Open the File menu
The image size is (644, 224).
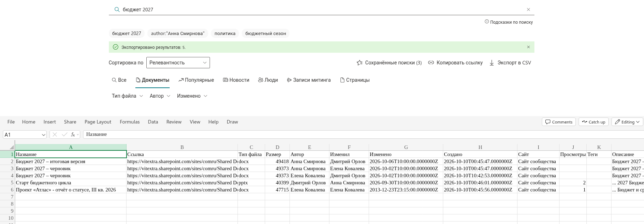point(11,122)
